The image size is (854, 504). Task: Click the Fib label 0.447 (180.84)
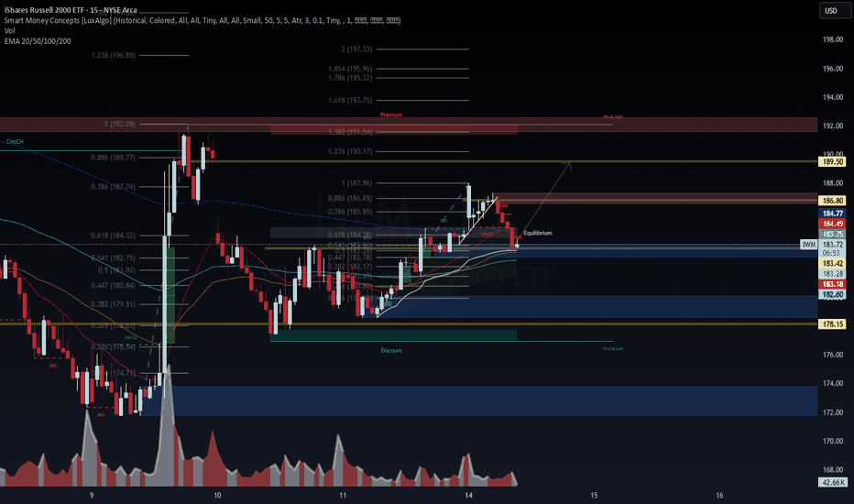click(x=114, y=286)
